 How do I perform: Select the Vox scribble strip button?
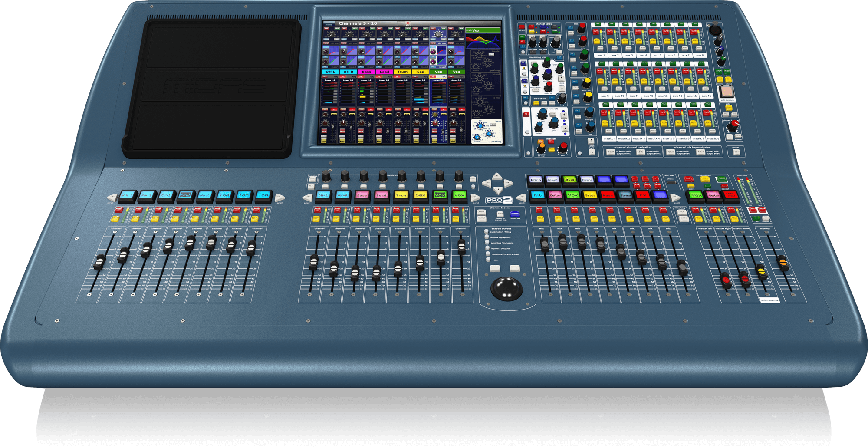(440, 195)
